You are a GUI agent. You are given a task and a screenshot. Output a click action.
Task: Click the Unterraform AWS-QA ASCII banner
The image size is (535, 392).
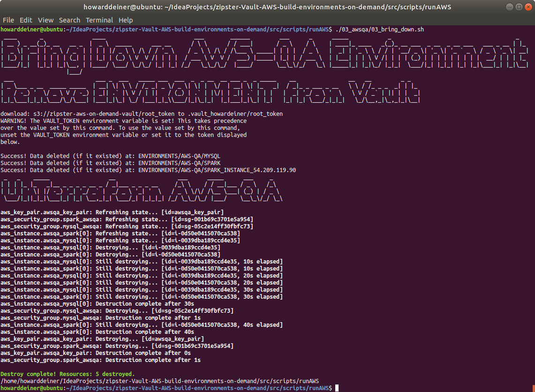pyautogui.click(x=142, y=190)
